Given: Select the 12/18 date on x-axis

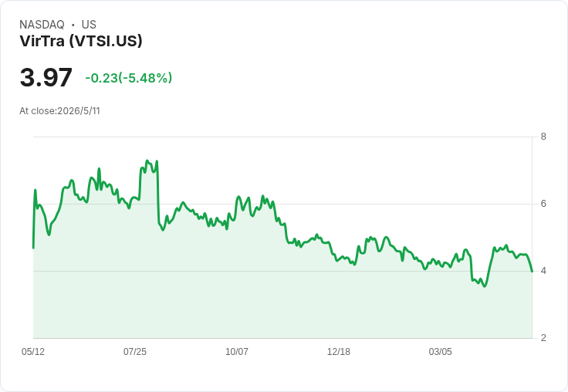Looking at the screenshot, I should (338, 351).
